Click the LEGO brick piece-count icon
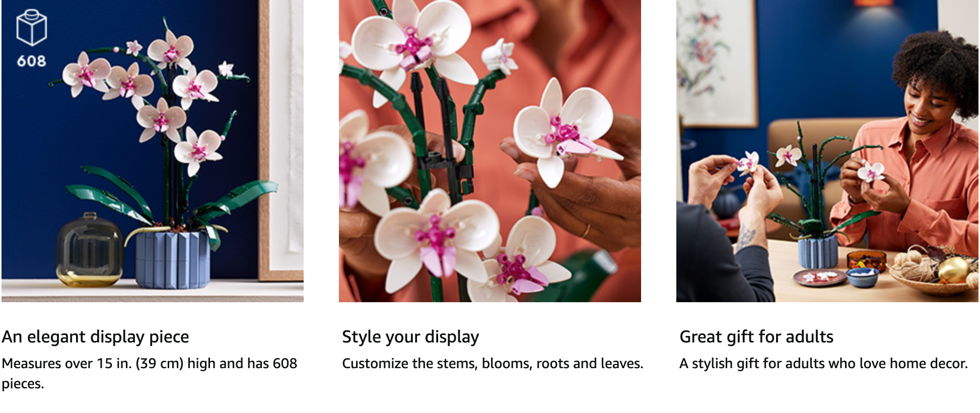 32,28
